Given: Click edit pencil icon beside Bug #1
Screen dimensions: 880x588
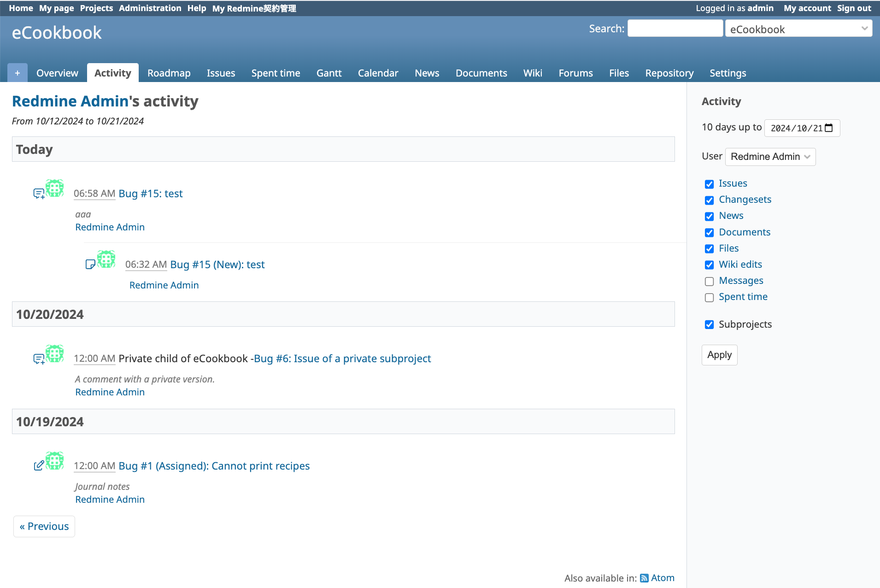Looking at the screenshot, I should click(x=39, y=465).
